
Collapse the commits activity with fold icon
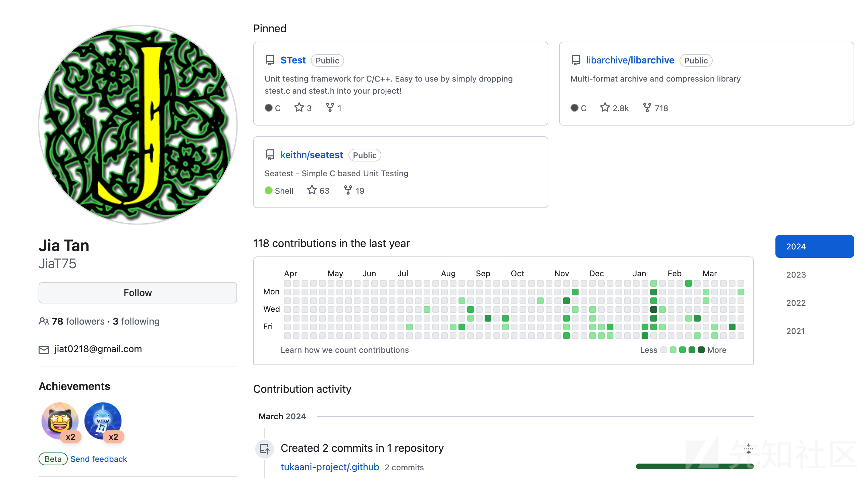point(748,448)
